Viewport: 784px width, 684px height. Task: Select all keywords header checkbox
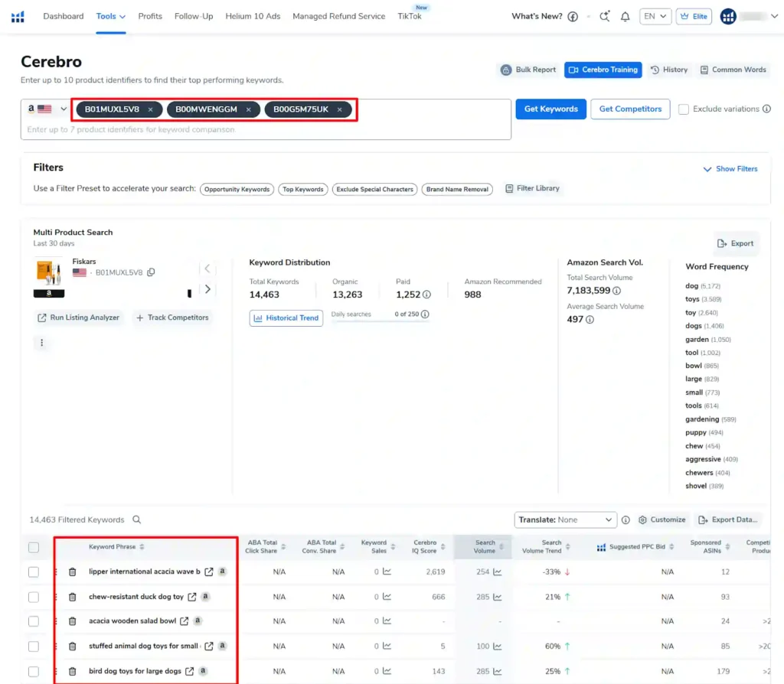(x=34, y=547)
